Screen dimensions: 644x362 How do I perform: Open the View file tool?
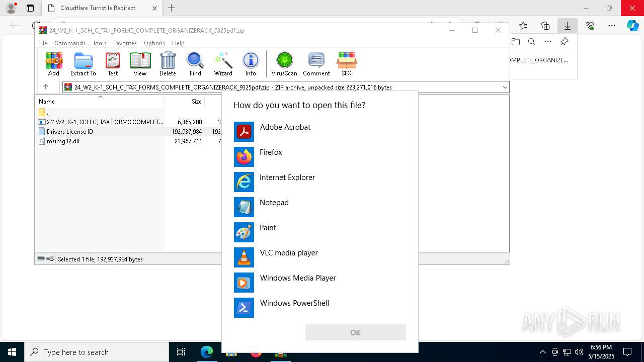click(x=140, y=64)
